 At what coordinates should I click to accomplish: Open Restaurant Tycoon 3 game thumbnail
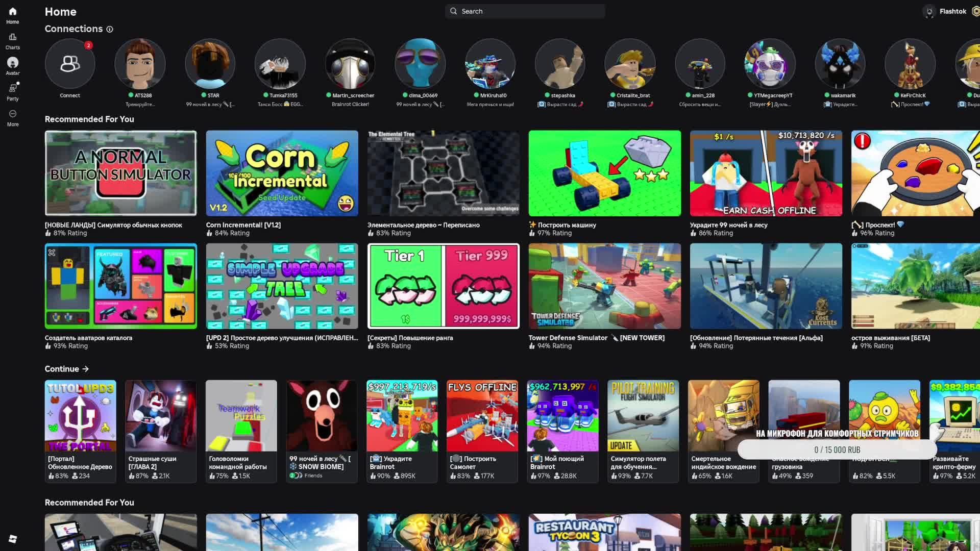[x=604, y=532]
